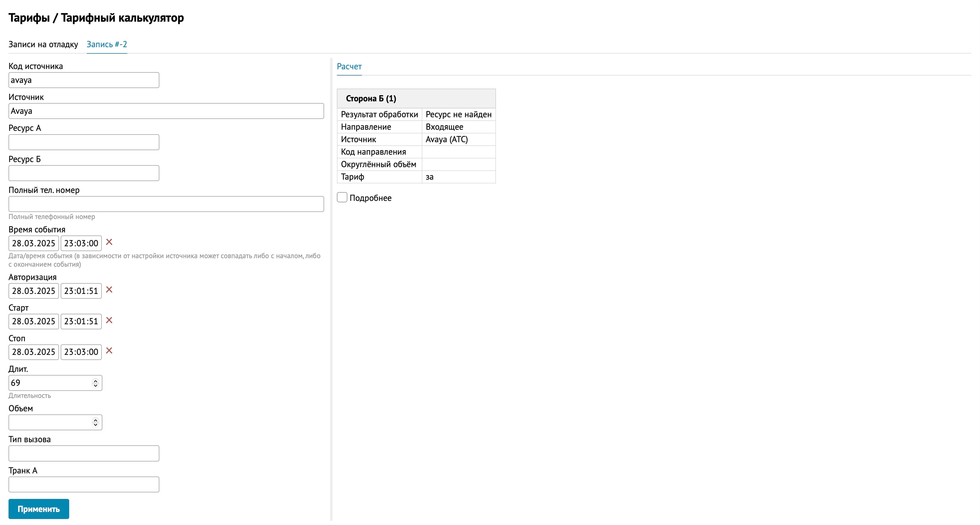Focus the Транк А field

tap(84, 484)
